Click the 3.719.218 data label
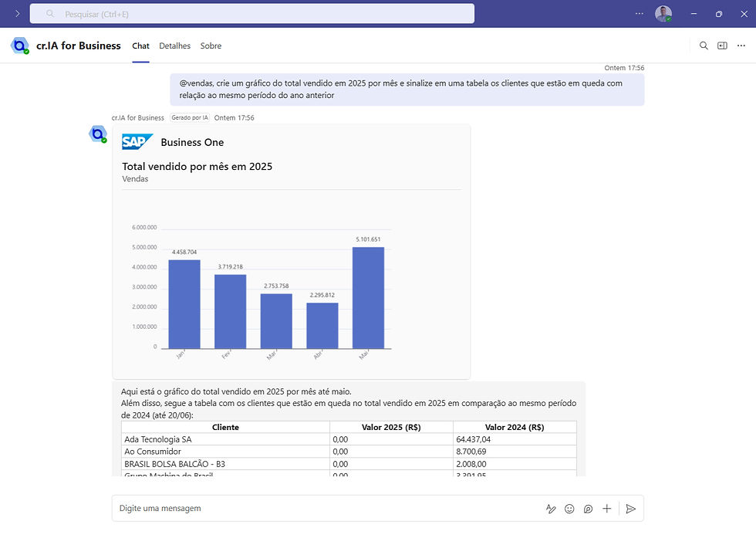Viewport: 756px width, 535px height. pos(230,267)
